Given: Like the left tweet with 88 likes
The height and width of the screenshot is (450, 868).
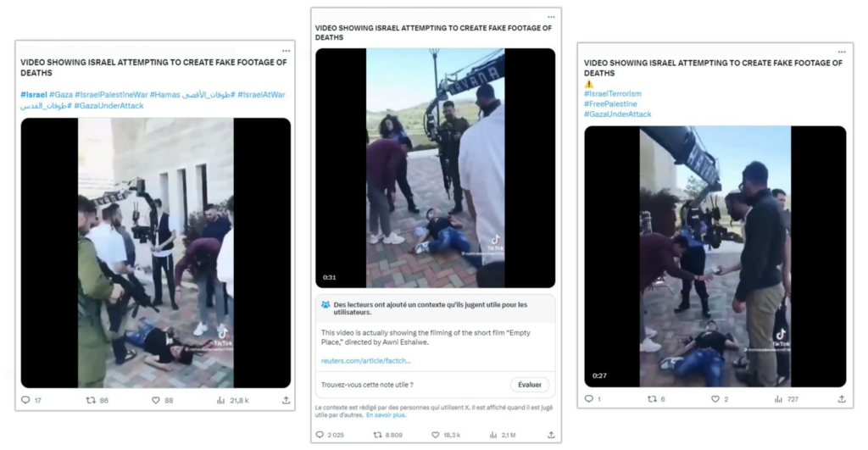Looking at the screenshot, I should tap(156, 400).
